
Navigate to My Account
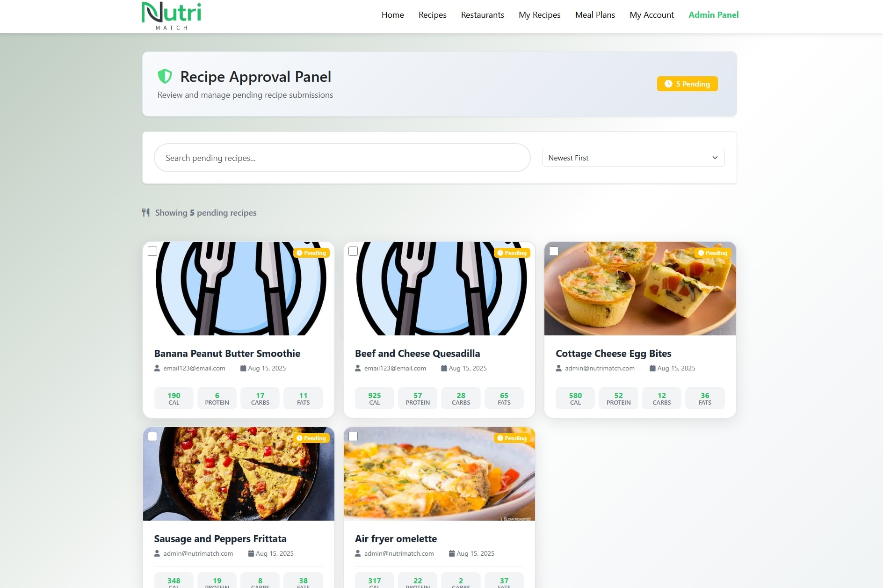651,15
